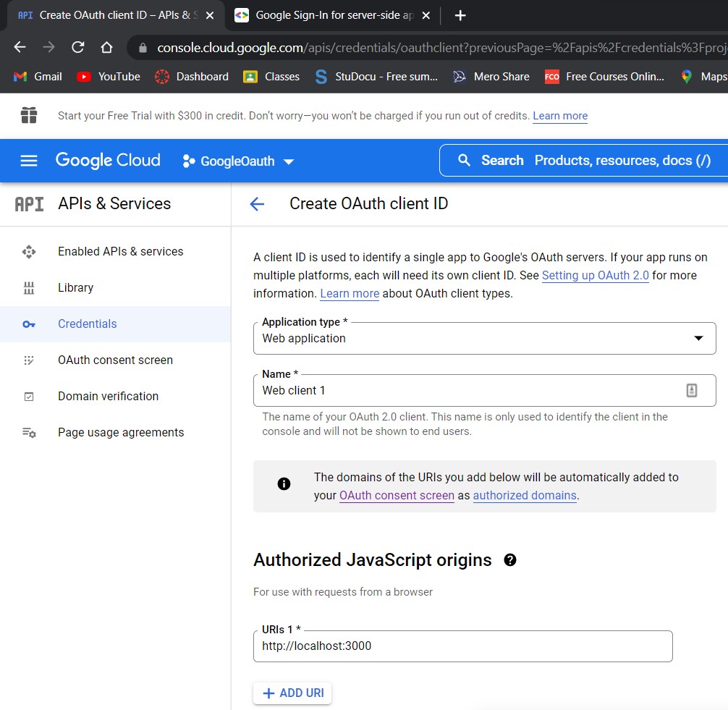
Task: Click the Domain verification icon
Action: tap(29, 396)
